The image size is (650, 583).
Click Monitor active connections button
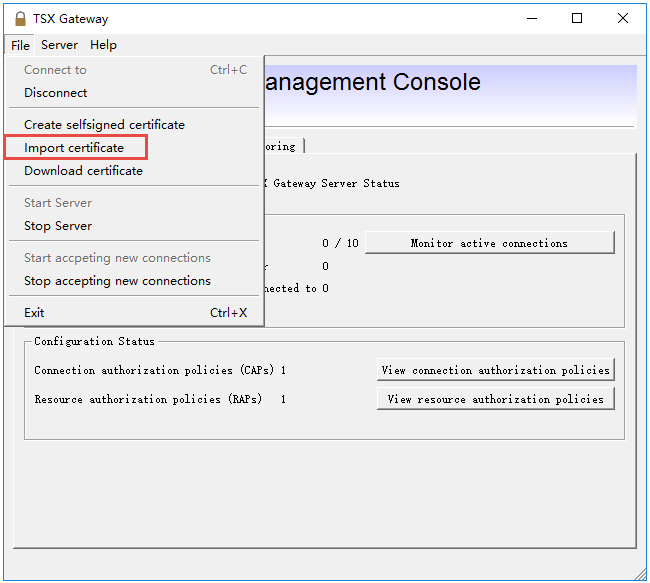point(489,243)
